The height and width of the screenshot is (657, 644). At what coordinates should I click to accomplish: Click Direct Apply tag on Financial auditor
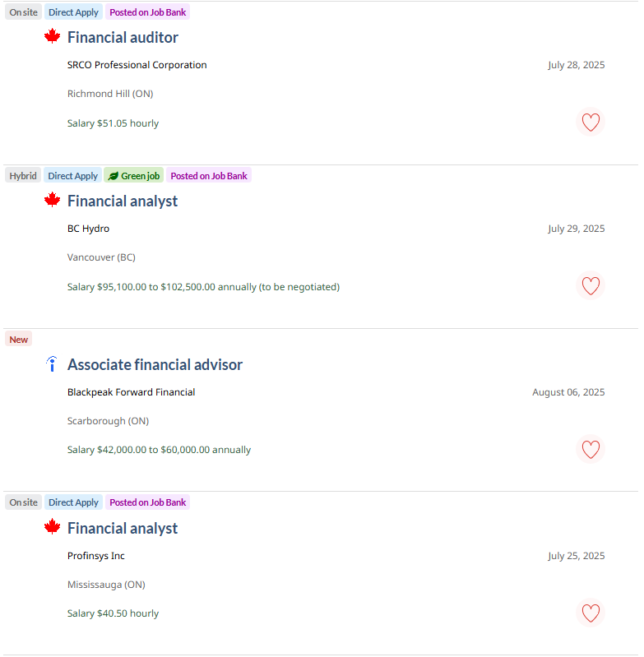(x=73, y=12)
